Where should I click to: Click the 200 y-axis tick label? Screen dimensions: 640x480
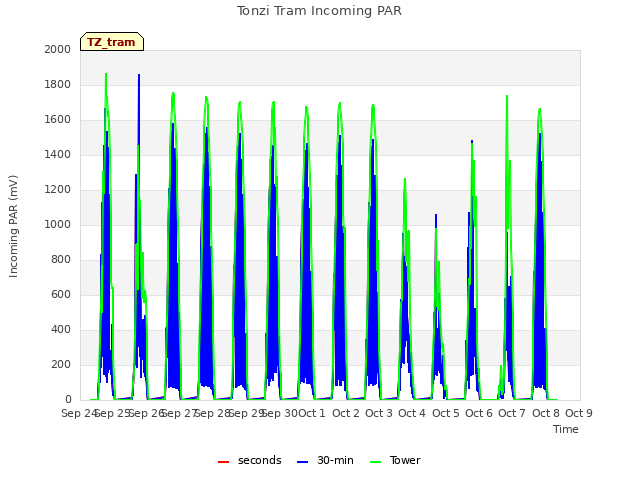[61, 364]
